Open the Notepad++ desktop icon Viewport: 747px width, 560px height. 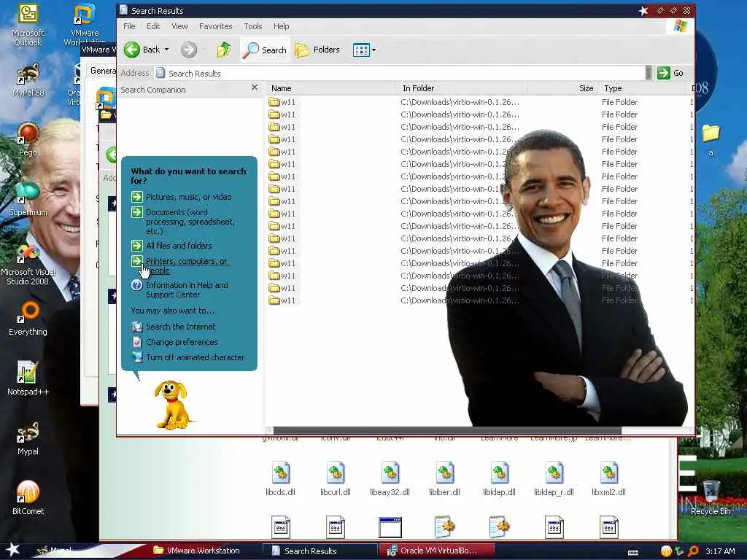28,378
